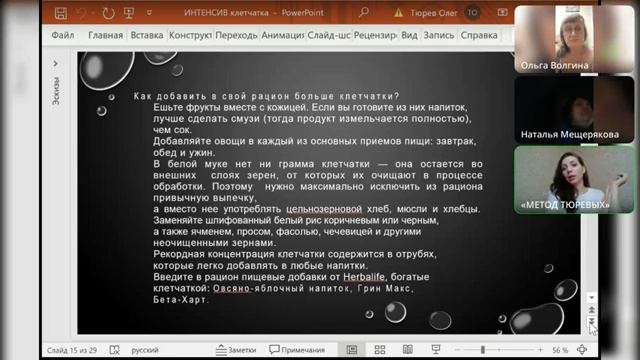
Task: Select «МЕТОД ТЮРЕВЫХ» video tile
Action: pos(574,180)
